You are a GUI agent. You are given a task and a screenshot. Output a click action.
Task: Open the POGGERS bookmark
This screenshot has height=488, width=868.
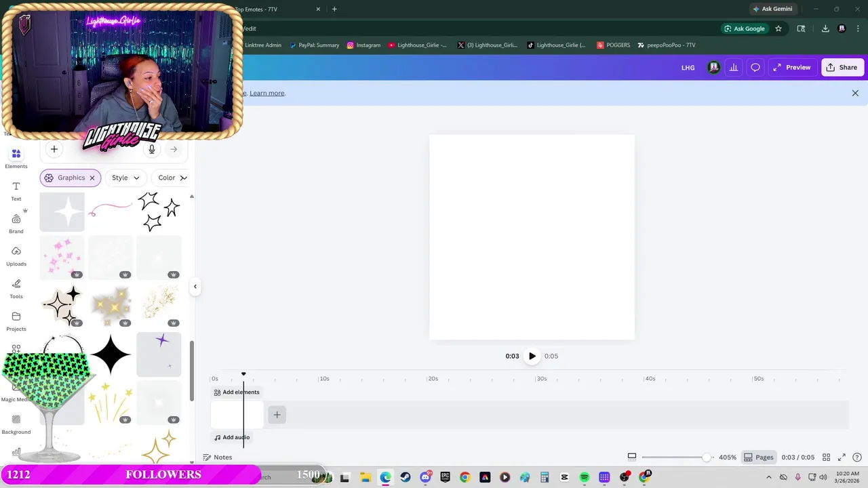(613, 45)
